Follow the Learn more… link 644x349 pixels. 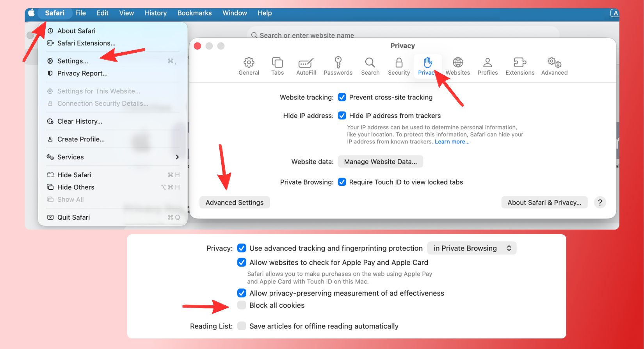pos(452,142)
